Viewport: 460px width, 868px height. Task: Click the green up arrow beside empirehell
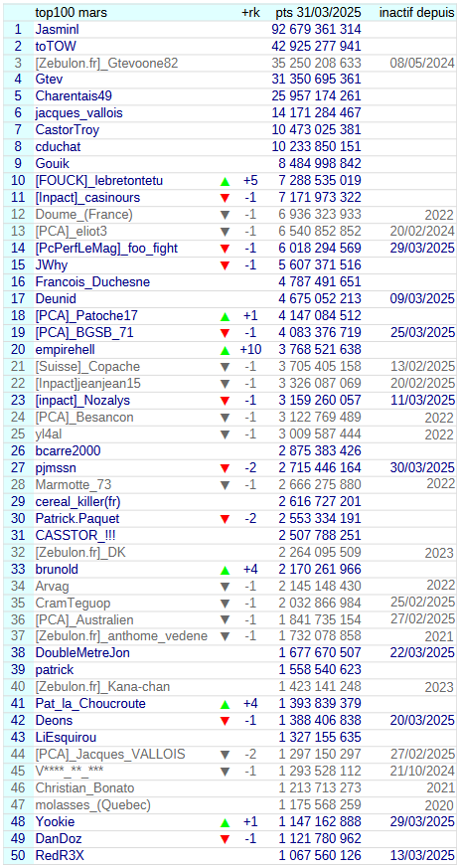(225, 350)
